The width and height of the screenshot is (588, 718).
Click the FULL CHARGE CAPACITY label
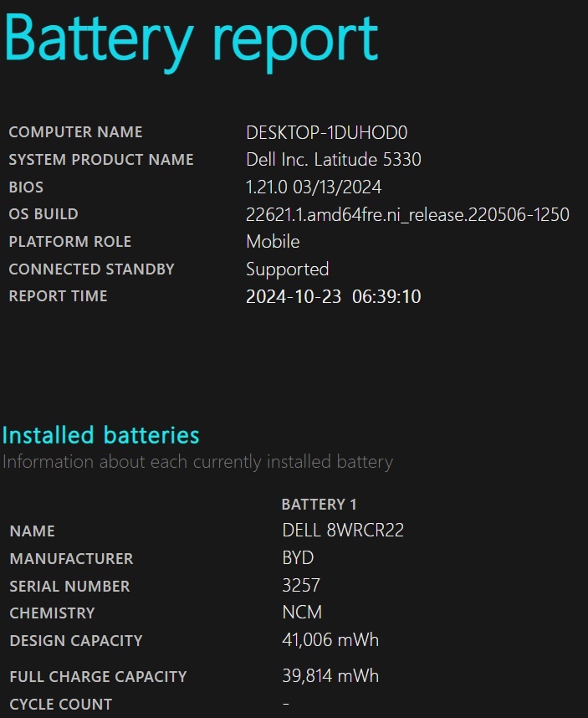tap(99, 676)
